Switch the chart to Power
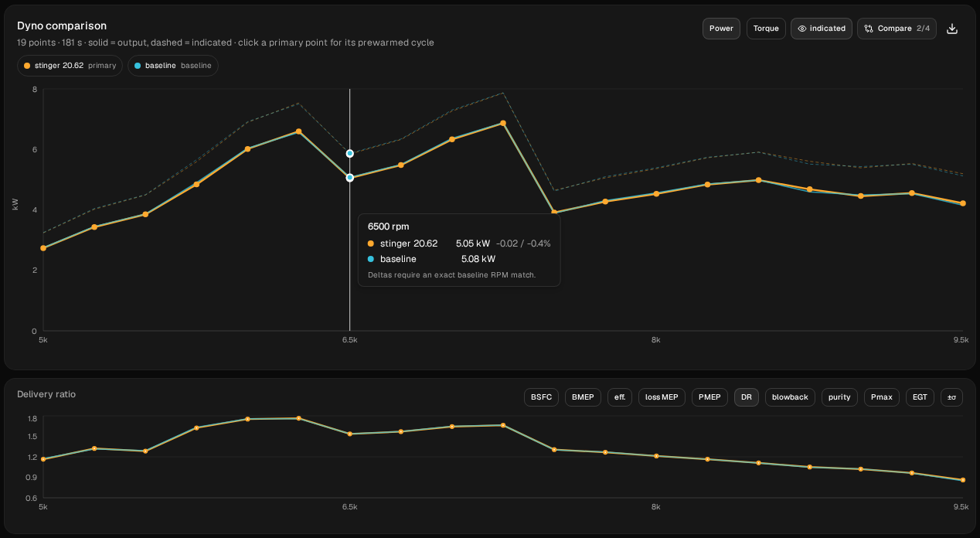 click(721, 29)
